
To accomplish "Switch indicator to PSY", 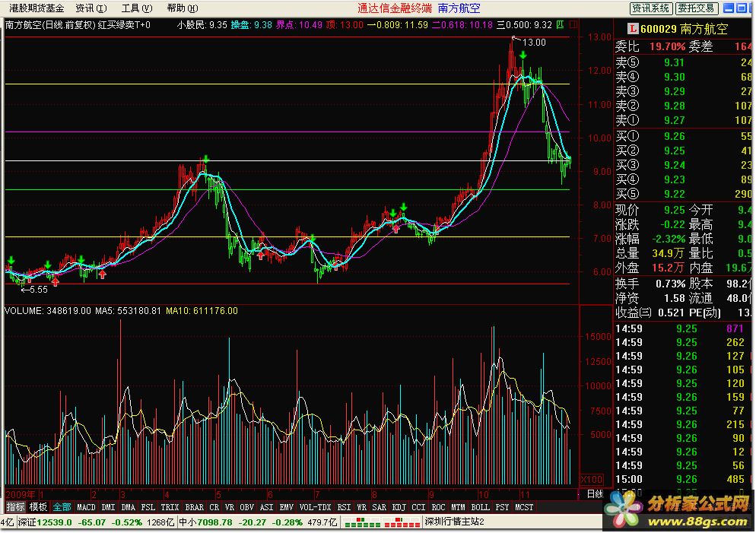I will pyautogui.click(x=503, y=507).
